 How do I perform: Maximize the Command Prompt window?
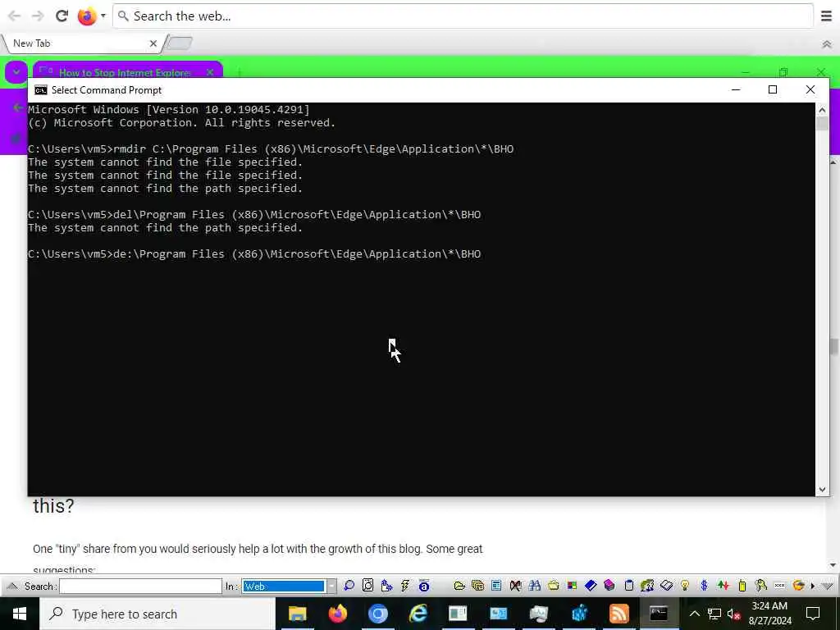pyautogui.click(x=773, y=89)
